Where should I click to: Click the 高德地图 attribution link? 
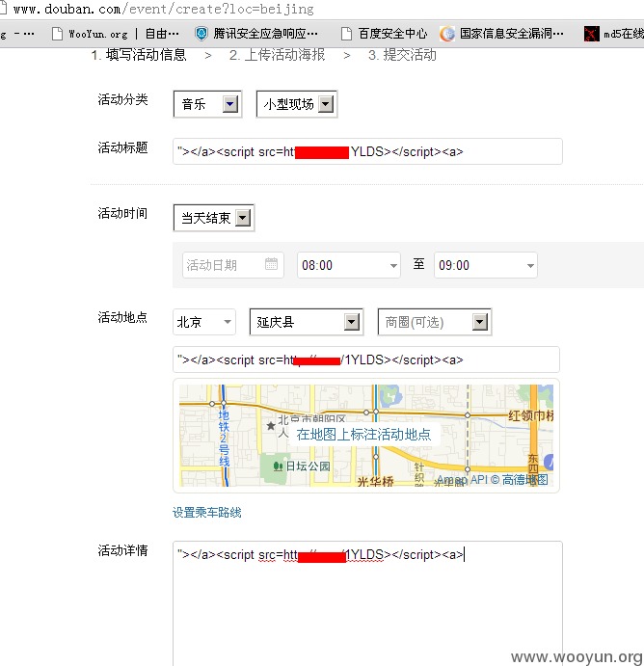tap(525, 480)
